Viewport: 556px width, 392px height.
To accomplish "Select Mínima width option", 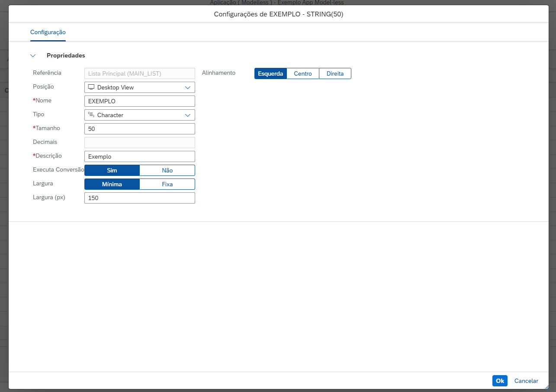I will 112,184.
